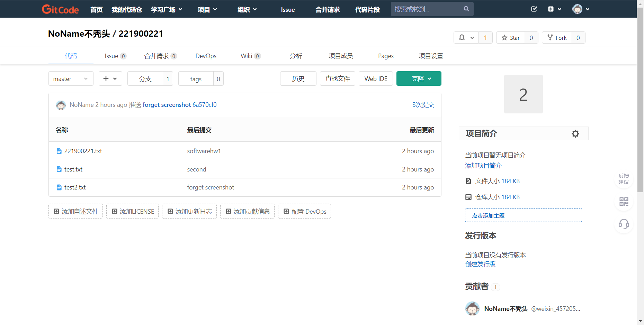The image size is (644, 325).
Task: Click the search magnifier icon
Action: tap(466, 9)
